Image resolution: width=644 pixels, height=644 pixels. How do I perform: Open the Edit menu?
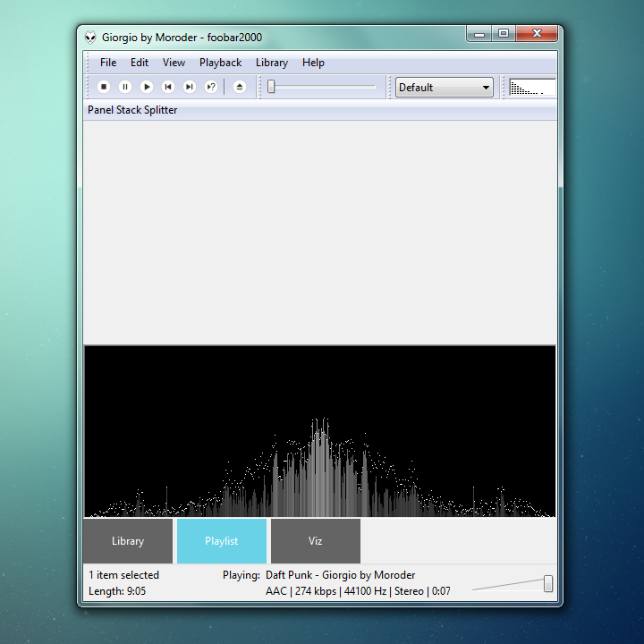pyautogui.click(x=140, y=63)
